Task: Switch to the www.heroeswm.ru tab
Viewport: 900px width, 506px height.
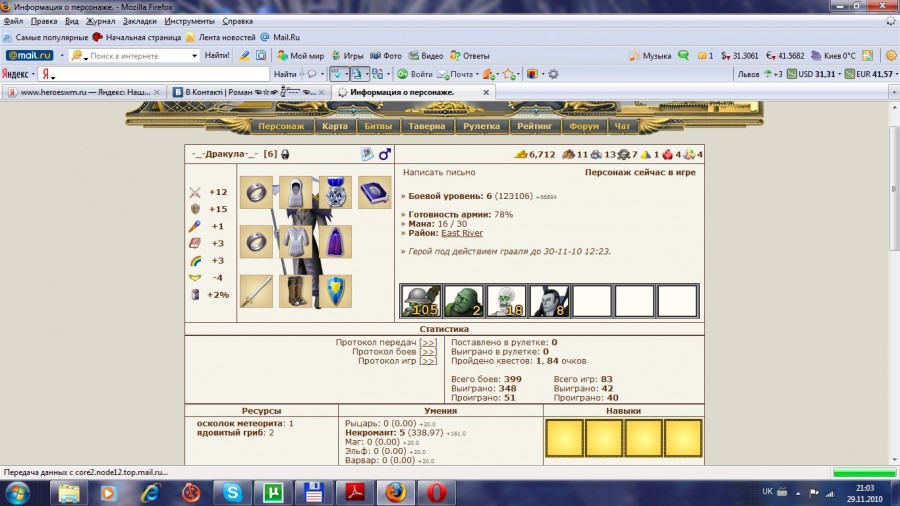Action: tap(83, 92)
